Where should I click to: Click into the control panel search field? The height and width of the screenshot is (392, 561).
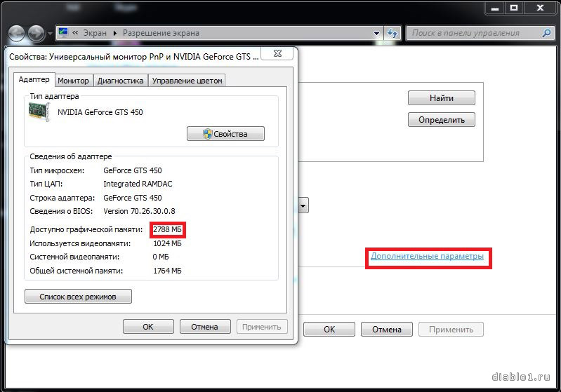point(474,33)
